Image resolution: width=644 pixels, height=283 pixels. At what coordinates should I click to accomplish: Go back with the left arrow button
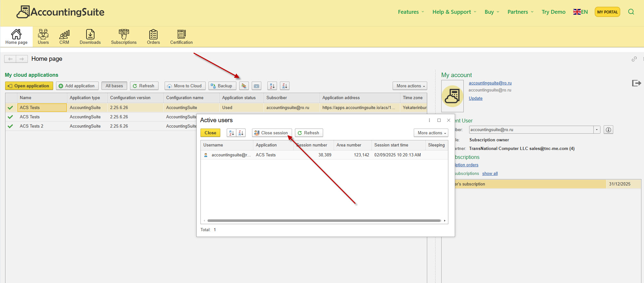(x=10, y=59)
